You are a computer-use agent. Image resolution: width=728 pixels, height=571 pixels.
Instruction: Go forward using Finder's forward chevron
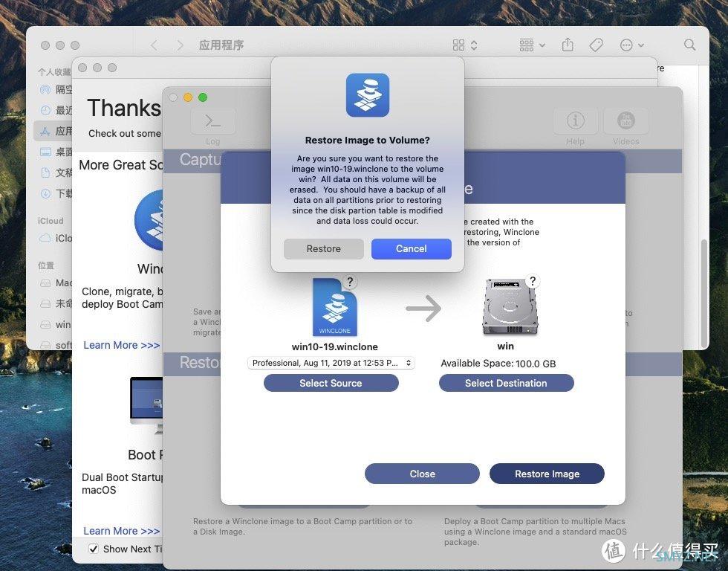(x=180, y=45)
